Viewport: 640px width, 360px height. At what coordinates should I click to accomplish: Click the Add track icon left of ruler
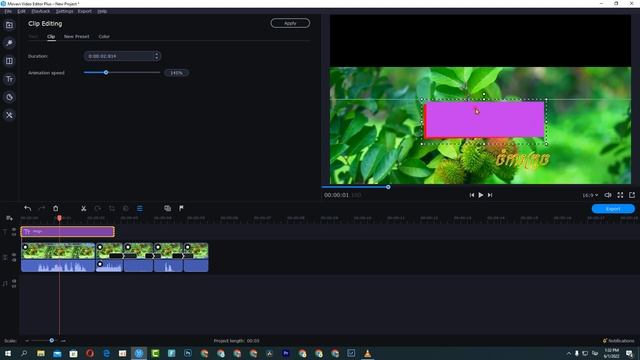(x=9, y=218)
